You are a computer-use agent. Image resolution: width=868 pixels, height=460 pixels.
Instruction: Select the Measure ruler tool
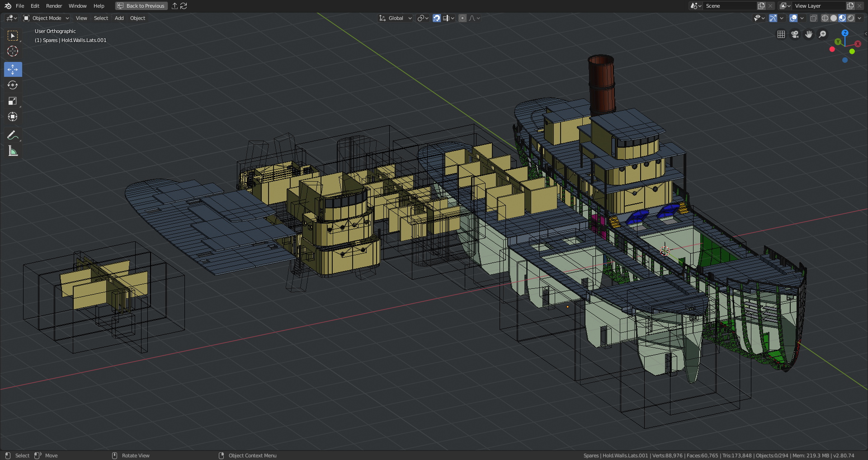coord(13,151)
